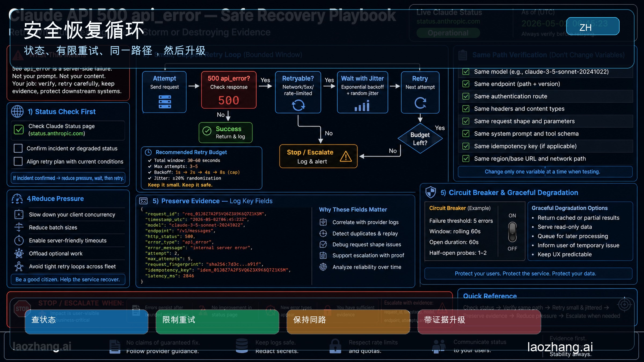Image resolution: width=644 pixels, height=362 pixels.
Task: Click the bar chart icon in Wait with Jitter
Action: tap(362, 106)
